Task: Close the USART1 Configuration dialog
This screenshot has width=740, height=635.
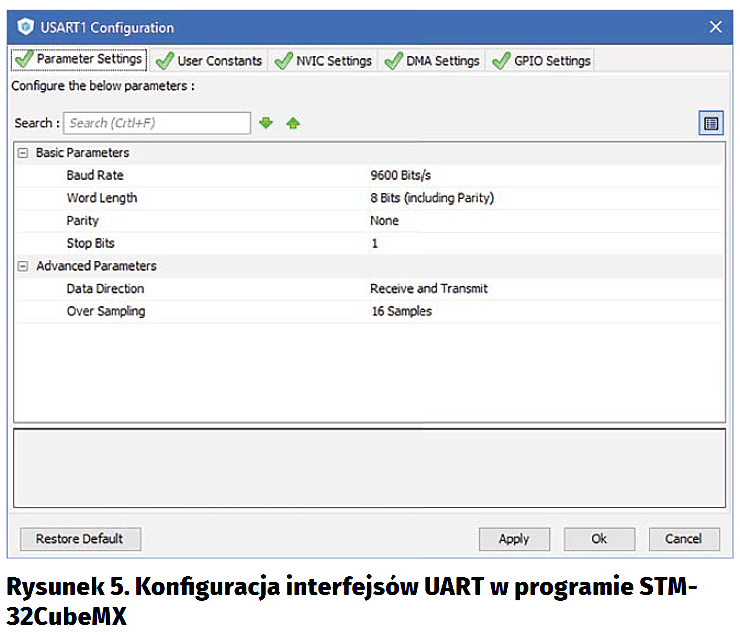Action: 715,27
